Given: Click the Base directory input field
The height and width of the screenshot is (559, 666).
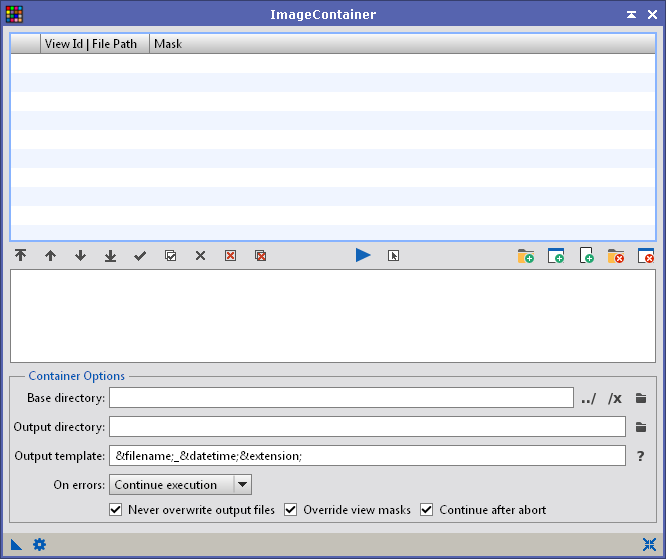Looking at the screenshot, I should pyautogui.click(x=341, y=398).
